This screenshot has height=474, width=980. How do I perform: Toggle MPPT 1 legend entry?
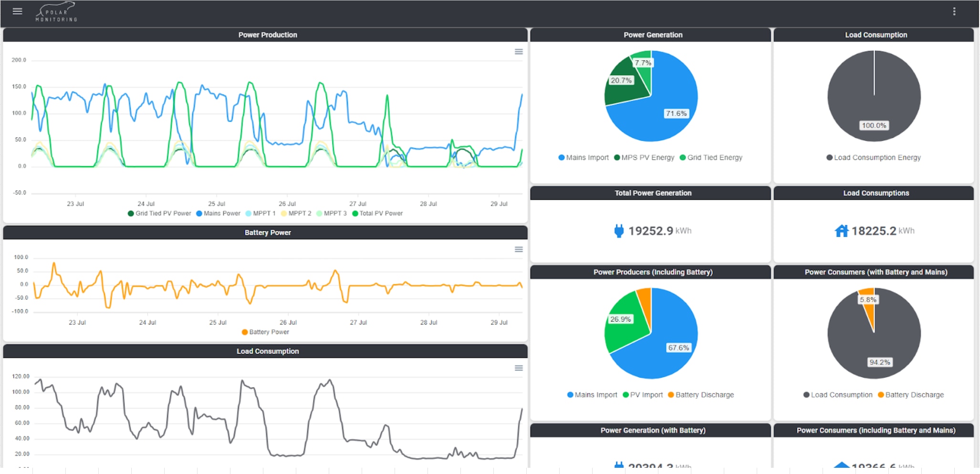[x=261, y=214]
